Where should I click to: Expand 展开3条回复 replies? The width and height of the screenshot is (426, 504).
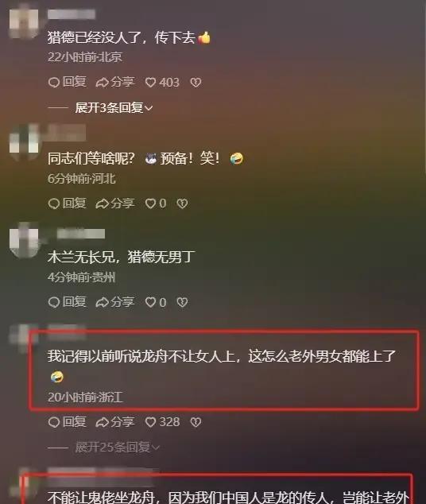tap(114, 107)
